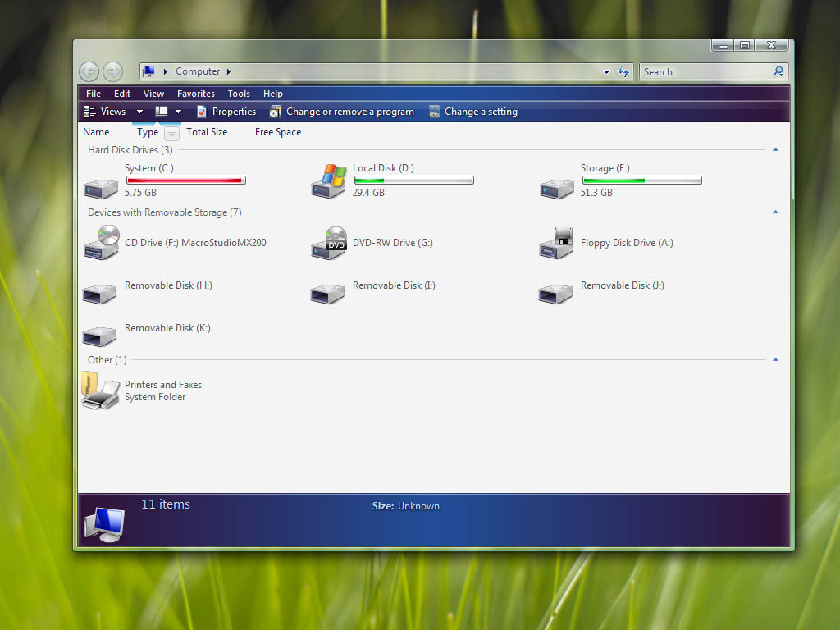Image resolution: width=840 pixels, height=630 pixels.
Task: Open the Help menu
Action: (272, 94)
